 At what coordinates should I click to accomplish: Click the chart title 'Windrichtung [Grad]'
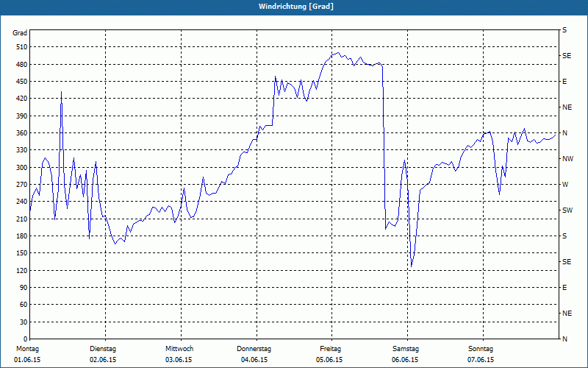(296, 7)
